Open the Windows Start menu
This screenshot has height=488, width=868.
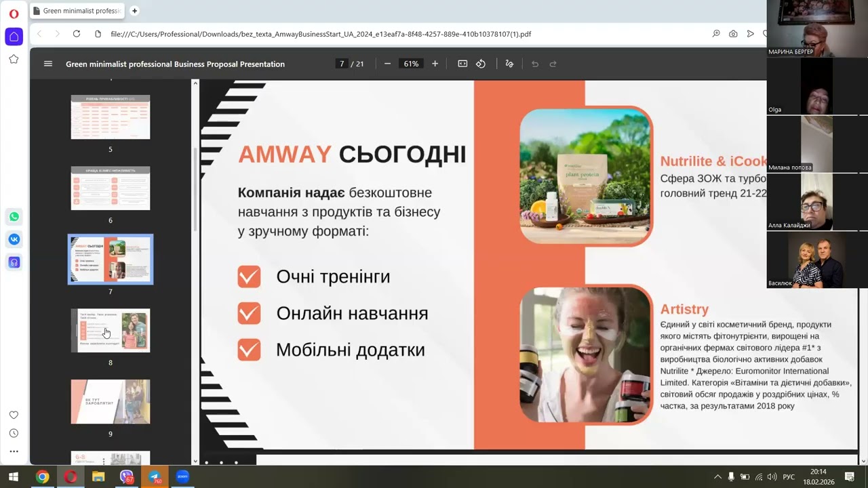(x=14, y=476)
